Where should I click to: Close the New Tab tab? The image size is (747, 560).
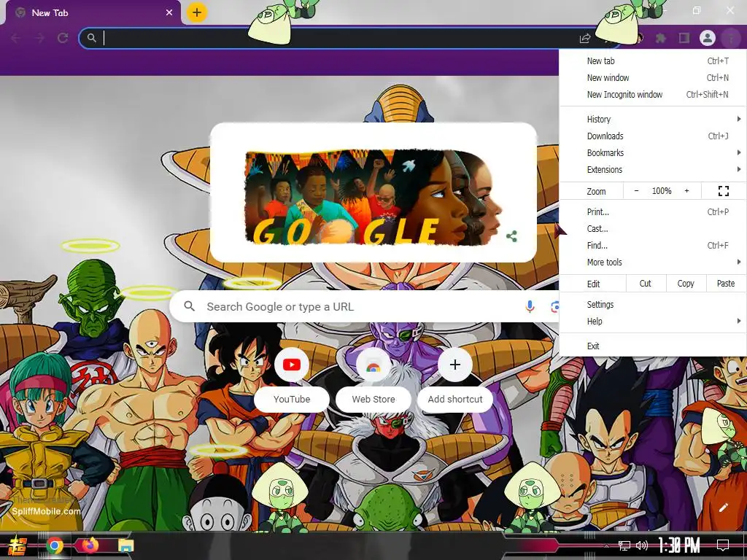coord(169,13)
